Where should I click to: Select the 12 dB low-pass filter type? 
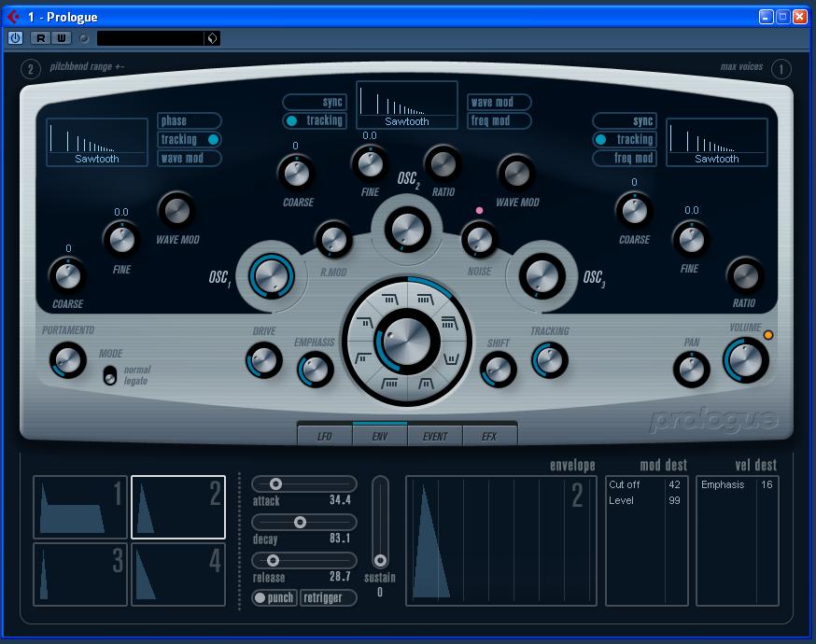click(x=363, y=323)
